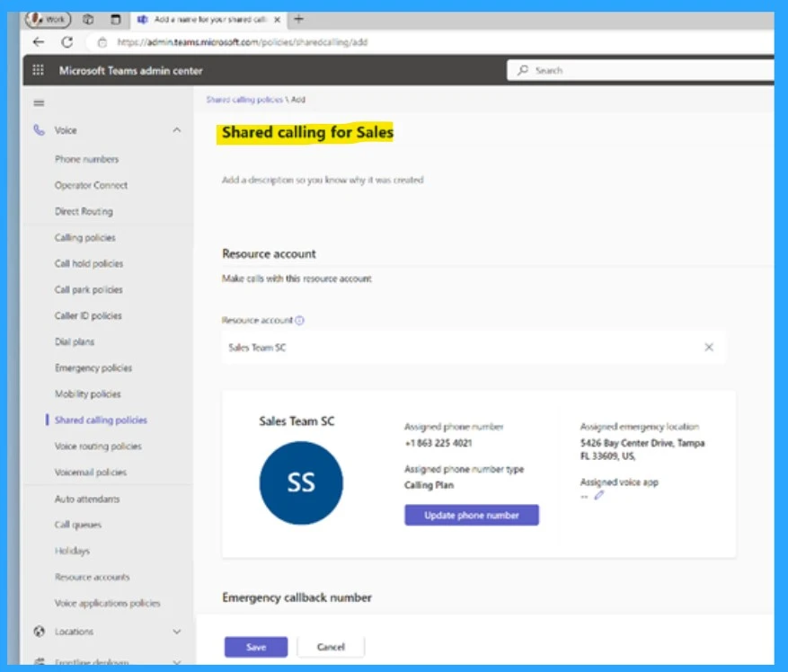
Task: Click the policy name field
Action: click(307, 133)
